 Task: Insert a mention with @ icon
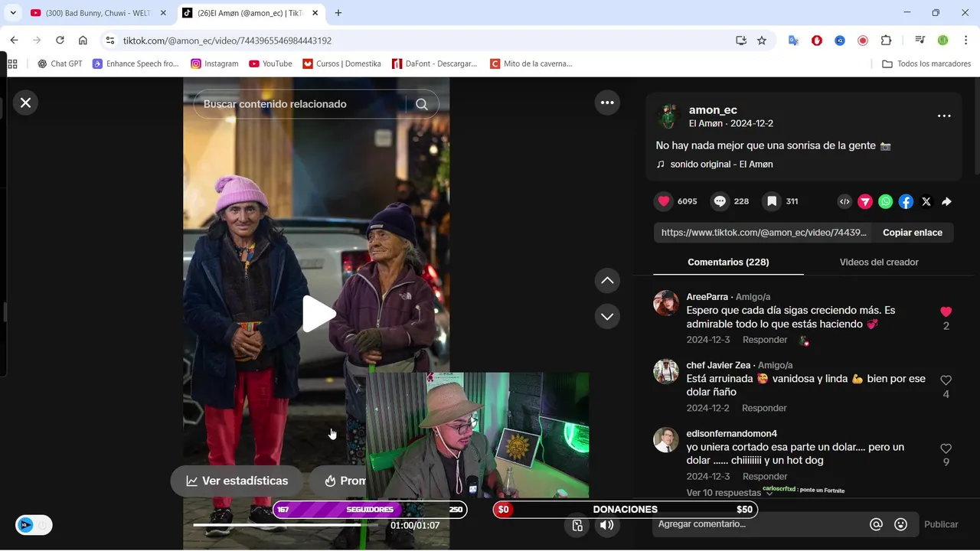tap(877, 524)
